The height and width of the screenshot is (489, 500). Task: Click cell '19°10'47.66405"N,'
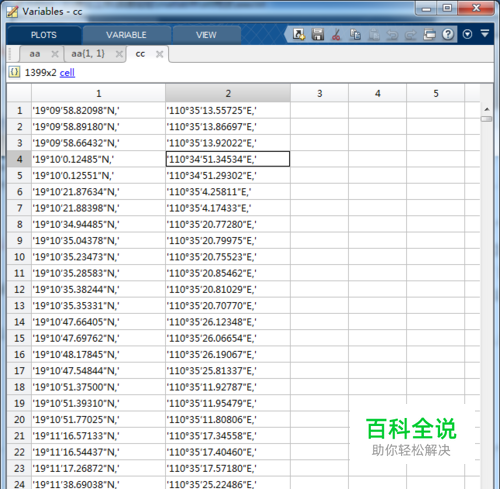pos(99,322)
